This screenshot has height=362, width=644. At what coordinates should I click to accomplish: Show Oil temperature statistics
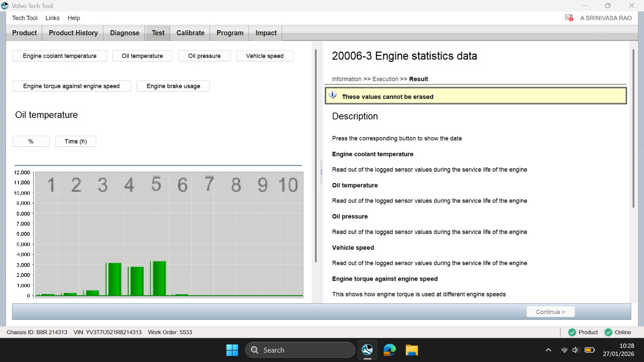click(142, 56)
